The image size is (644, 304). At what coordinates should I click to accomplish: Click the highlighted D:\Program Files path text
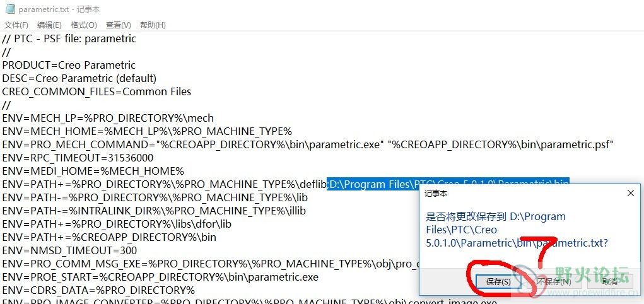448,184
